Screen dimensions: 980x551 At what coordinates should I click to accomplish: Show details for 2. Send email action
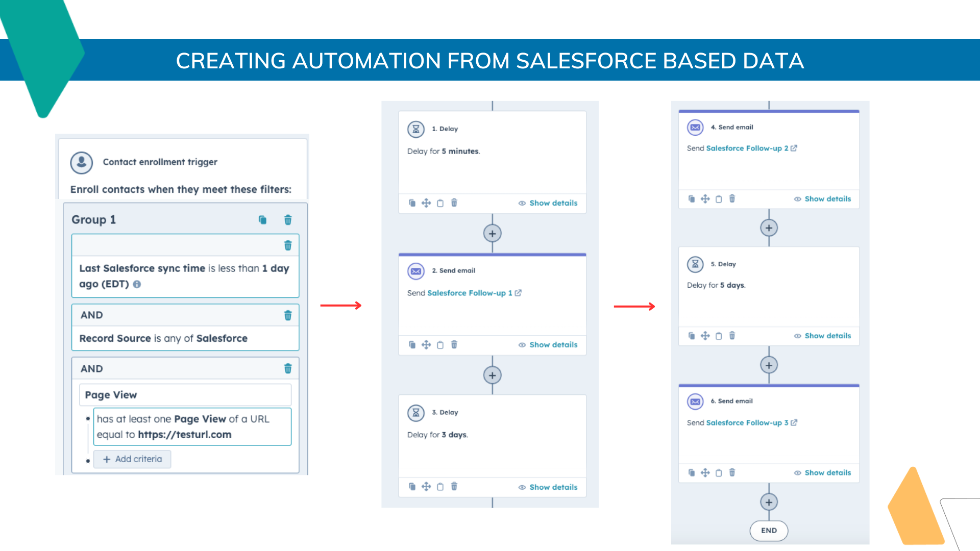pyautogui.click(x=548, y=345)
